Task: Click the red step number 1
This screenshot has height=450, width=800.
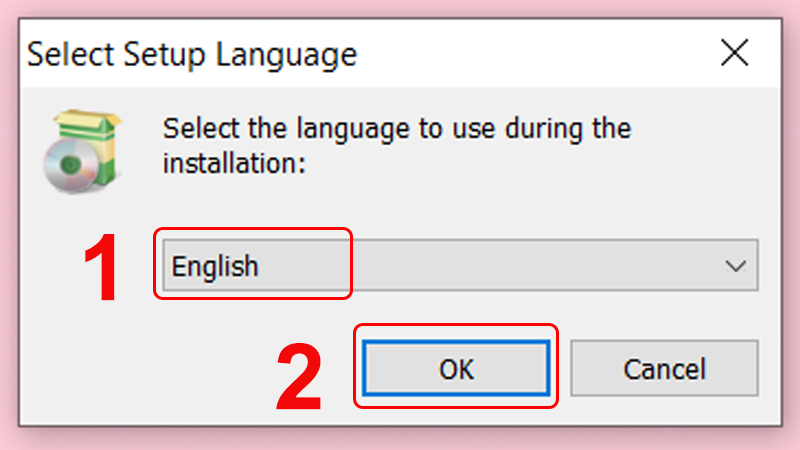Action: [102, 267]
